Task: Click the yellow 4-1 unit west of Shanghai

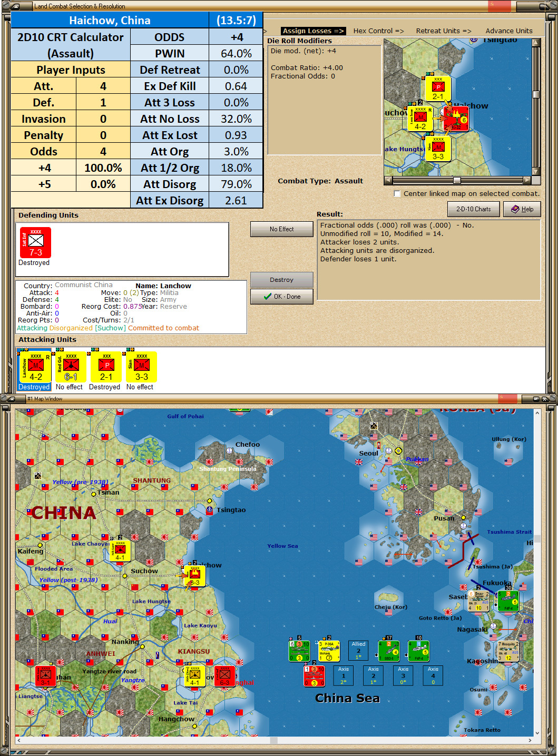Action: click(194, 676)
